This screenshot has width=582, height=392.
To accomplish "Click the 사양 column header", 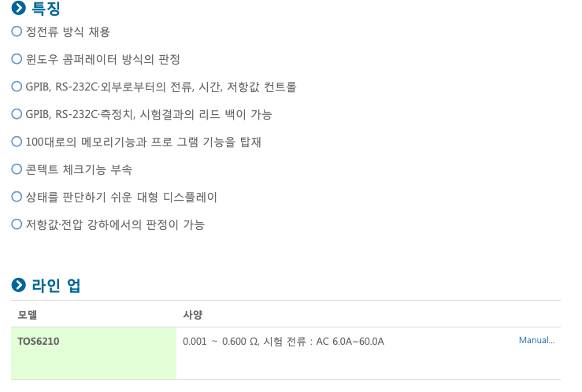I will coord(193,315).
